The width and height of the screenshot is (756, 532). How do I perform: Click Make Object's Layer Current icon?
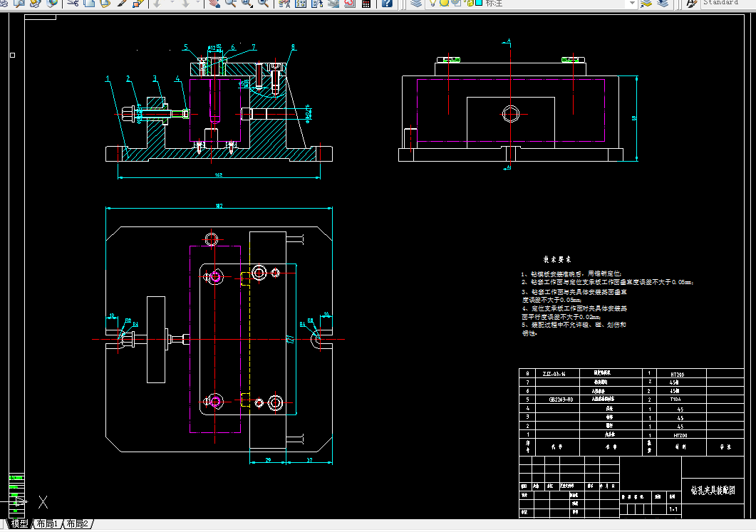click(646, 3)
